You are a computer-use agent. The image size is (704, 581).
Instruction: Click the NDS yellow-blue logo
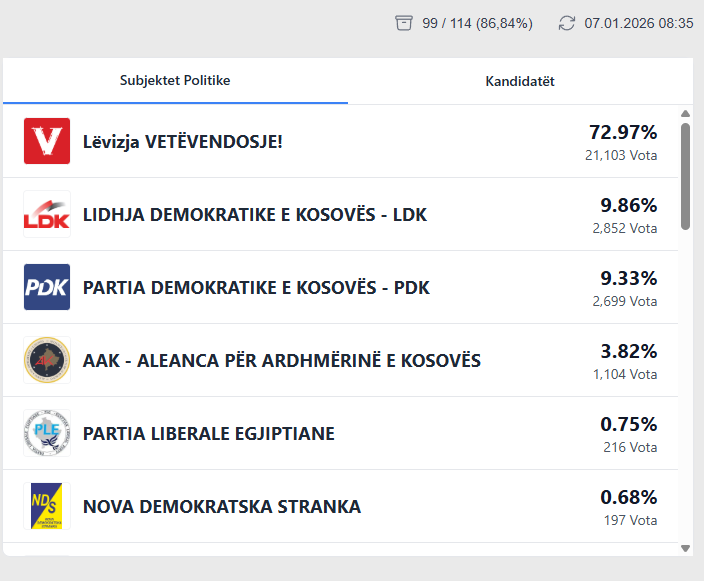pos(47,506)
